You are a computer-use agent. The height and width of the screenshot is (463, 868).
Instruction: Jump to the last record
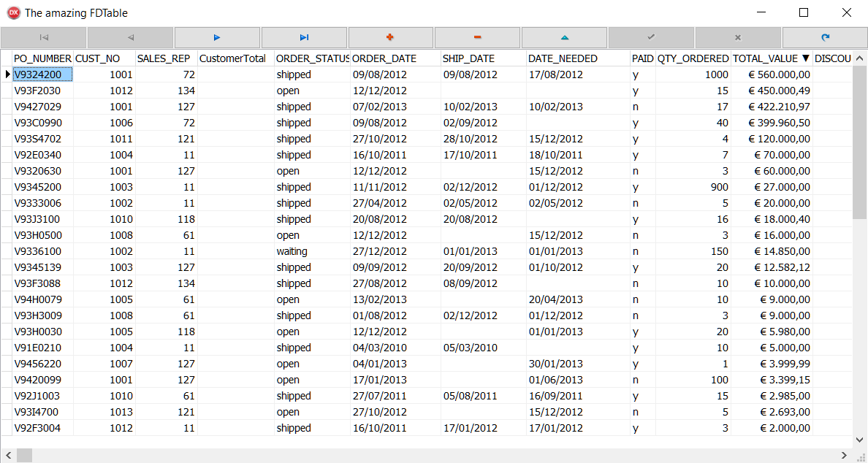(304, 37)
